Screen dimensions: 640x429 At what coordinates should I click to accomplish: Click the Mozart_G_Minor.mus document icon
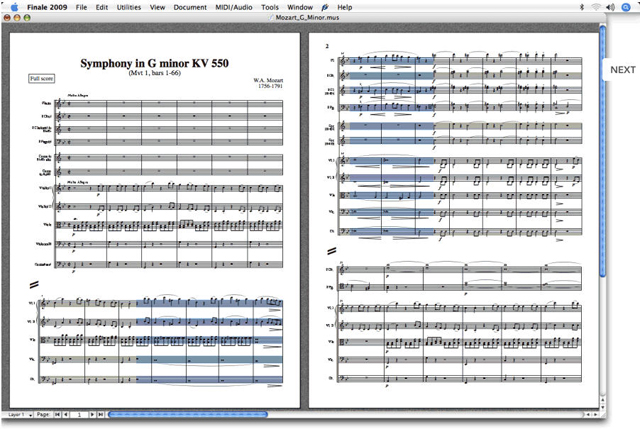coord(271,18)
